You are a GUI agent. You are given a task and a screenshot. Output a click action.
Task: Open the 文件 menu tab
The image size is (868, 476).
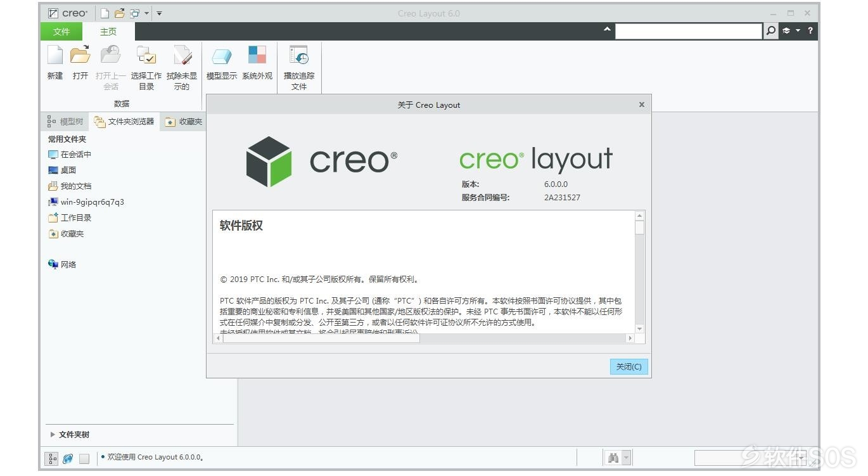pos(61,32)
